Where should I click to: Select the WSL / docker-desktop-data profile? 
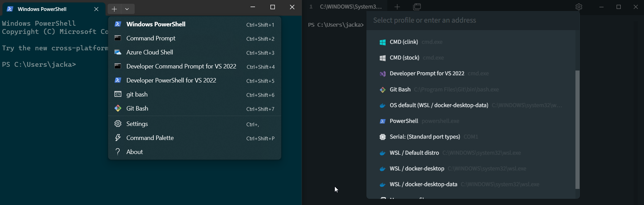click(x=471, y=184)
